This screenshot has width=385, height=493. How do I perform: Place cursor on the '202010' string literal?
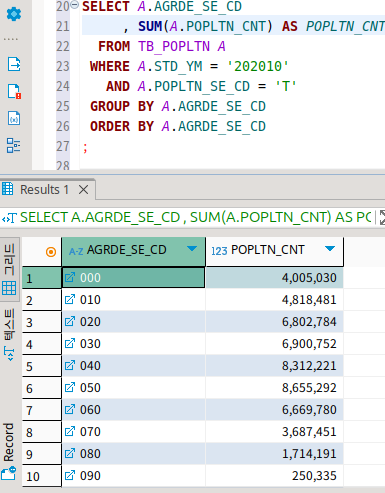(258, 66)
